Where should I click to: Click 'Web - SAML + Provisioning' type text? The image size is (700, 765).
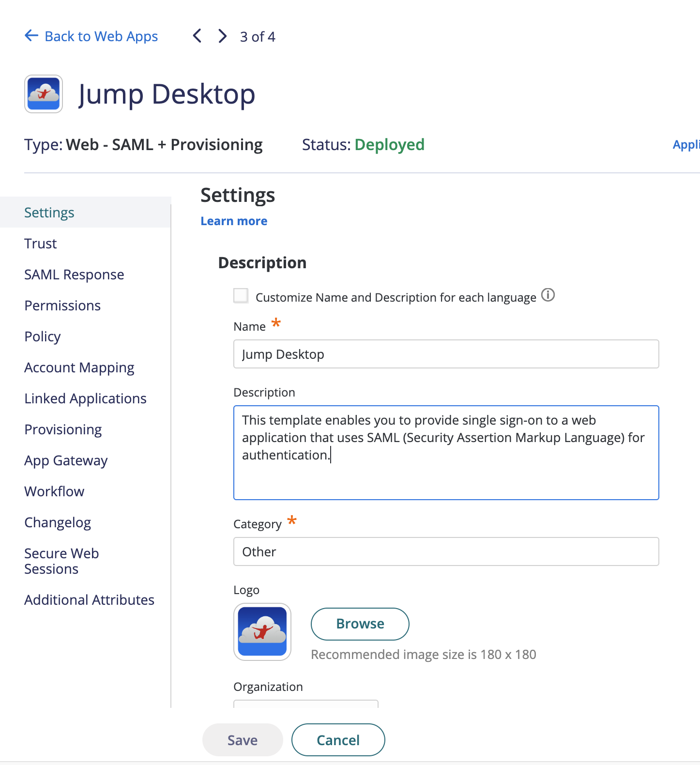165,145
